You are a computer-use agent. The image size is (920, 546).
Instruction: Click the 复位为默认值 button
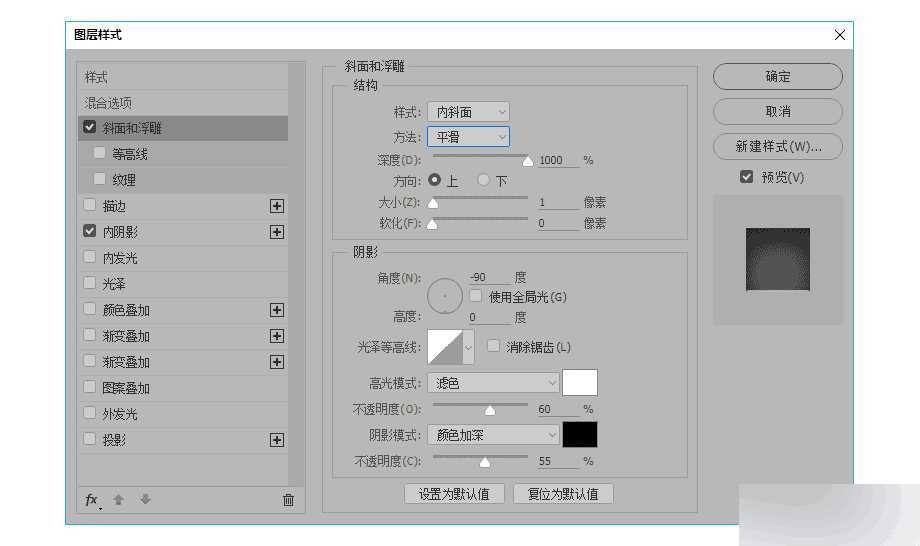pyautogui.click(x=563, y=494)
